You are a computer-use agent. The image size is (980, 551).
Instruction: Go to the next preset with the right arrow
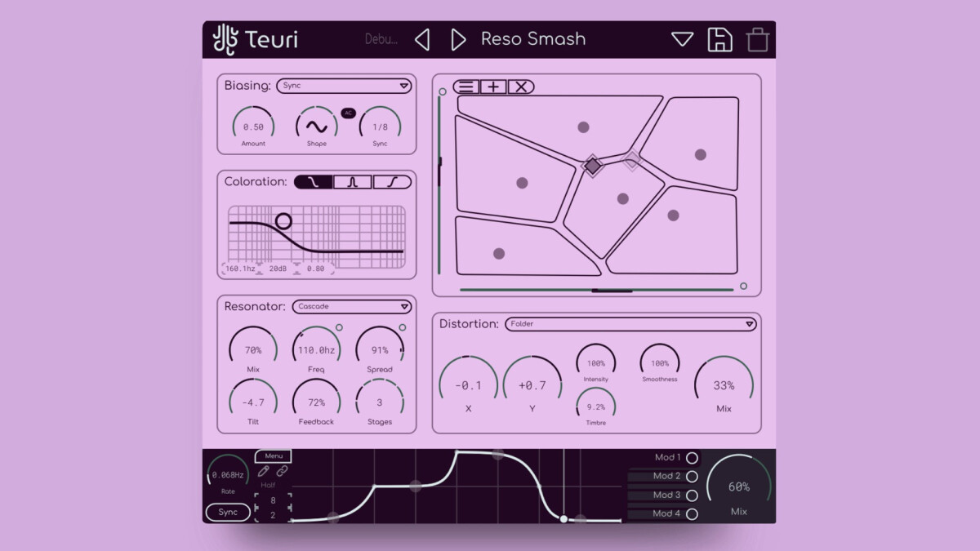pos(458,39)
